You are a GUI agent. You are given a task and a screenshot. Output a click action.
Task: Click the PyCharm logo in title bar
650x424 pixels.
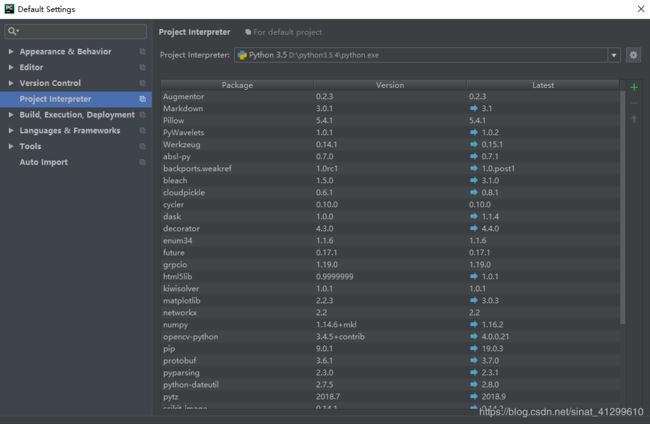point(9,9)
